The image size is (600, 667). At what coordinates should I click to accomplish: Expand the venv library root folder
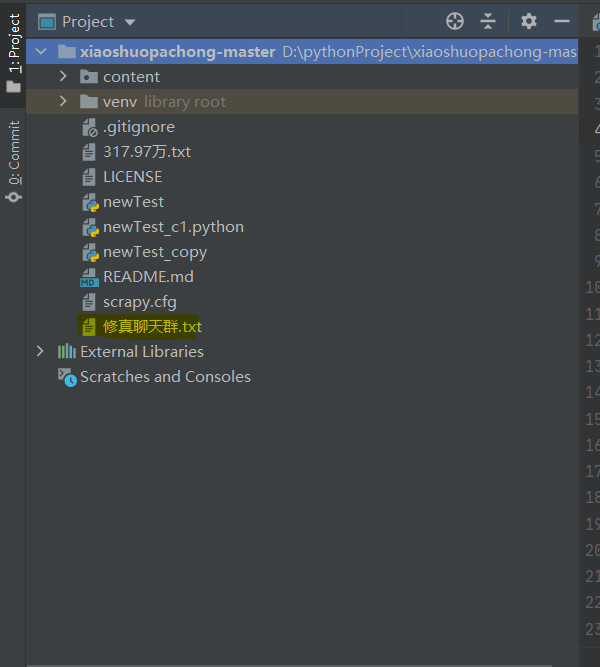click(x=64, y=101)
